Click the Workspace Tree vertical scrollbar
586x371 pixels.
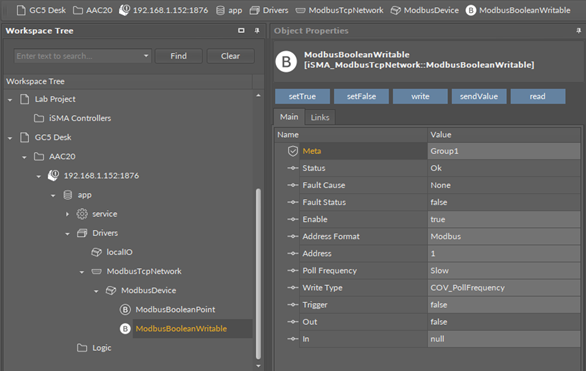(258, 274)
